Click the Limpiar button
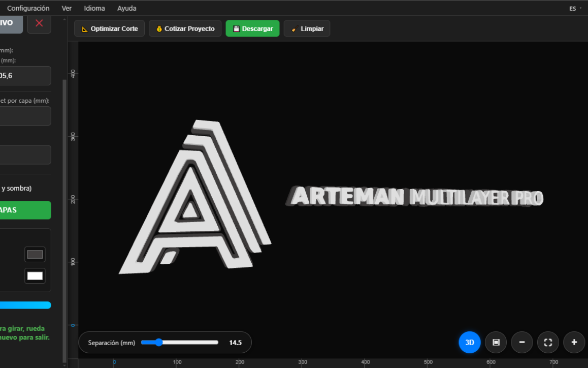The image size is (588, 368). [x=307, y=28]
